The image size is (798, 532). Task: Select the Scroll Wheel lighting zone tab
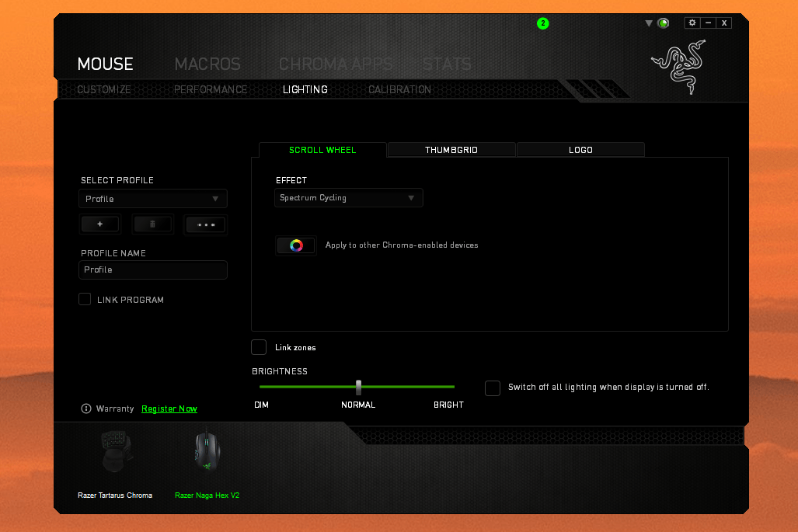click(x=322, y=150)
